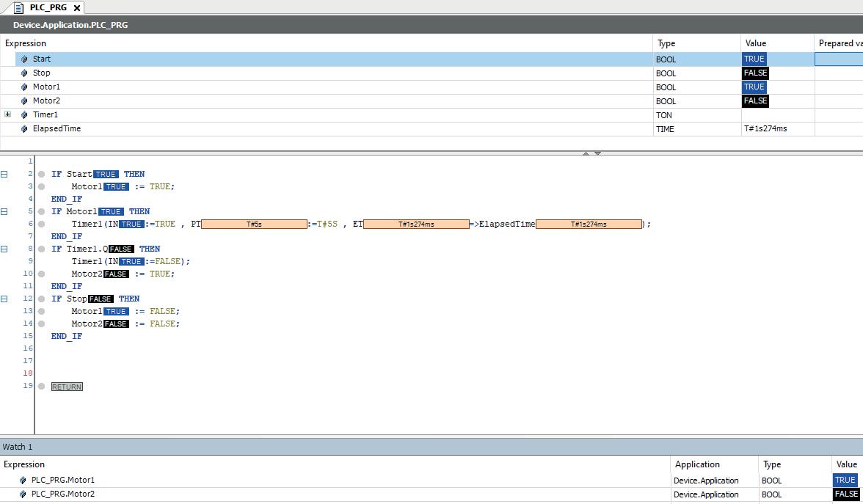Click the up arrow on the pane splitter

pos(586,153)
